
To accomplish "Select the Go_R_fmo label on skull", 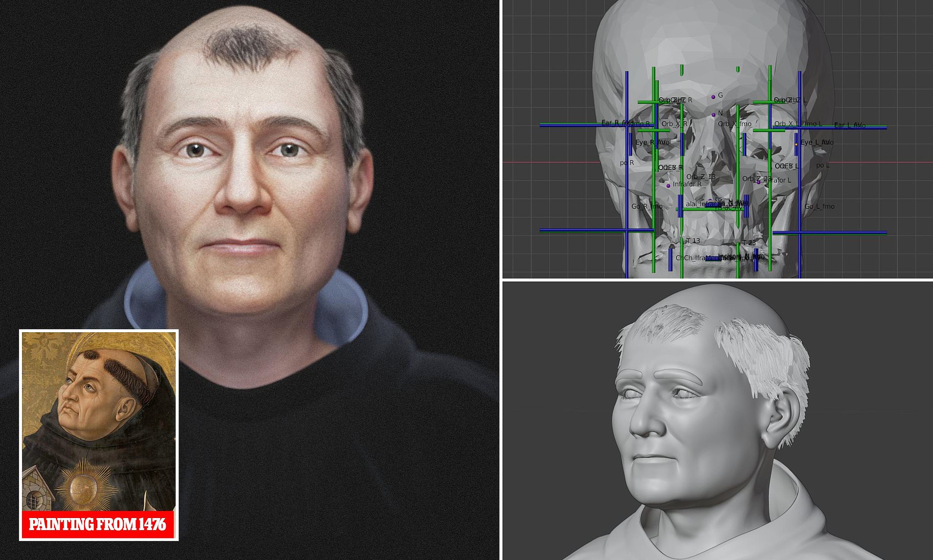I will point(646,207).
